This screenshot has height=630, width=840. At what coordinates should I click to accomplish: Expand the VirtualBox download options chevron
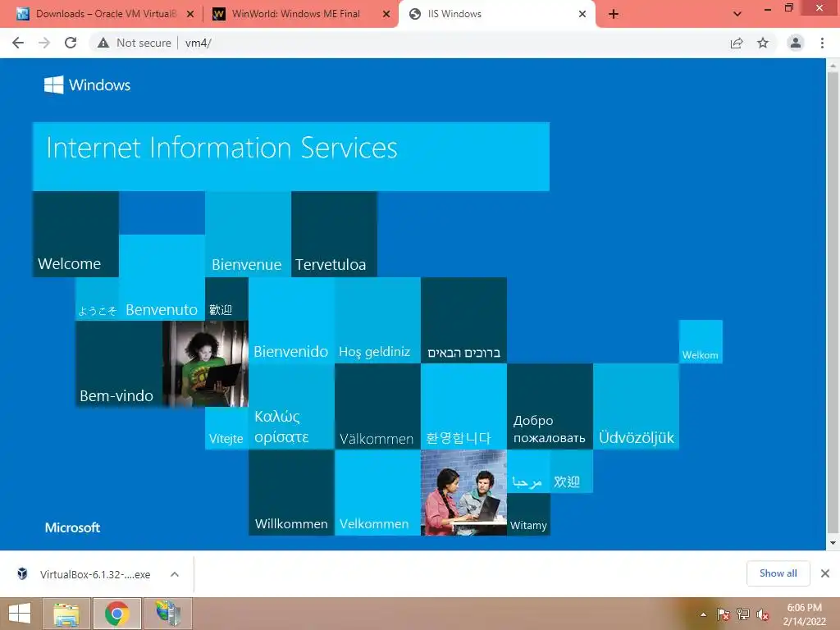tap(175, 574)
